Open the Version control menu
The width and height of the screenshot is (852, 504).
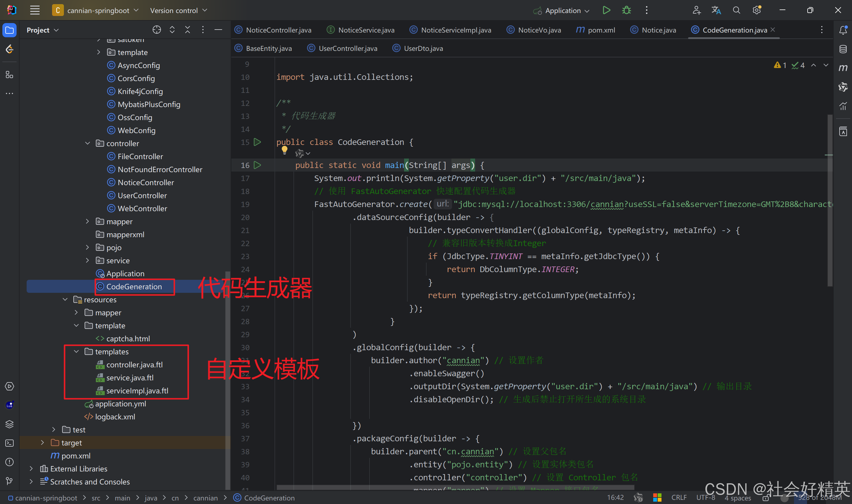[179, 11]
